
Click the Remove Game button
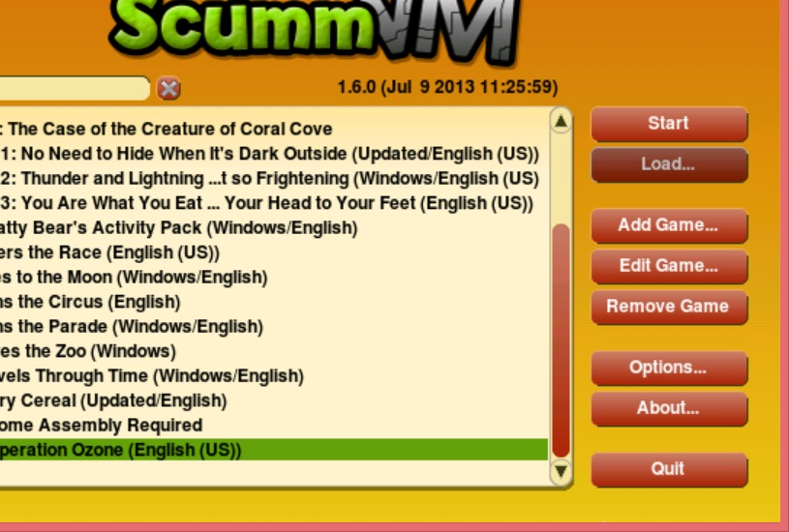tap(669, 307)
